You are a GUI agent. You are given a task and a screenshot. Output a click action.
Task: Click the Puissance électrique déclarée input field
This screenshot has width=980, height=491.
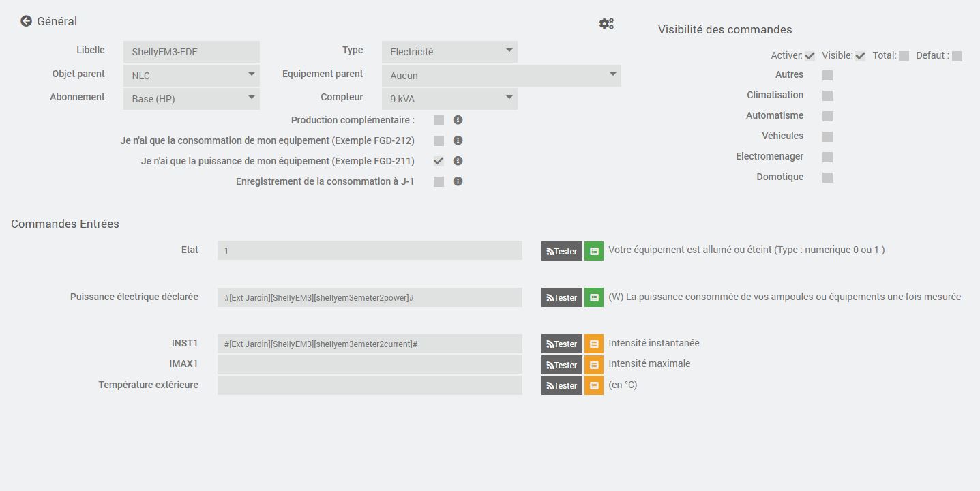370,297
